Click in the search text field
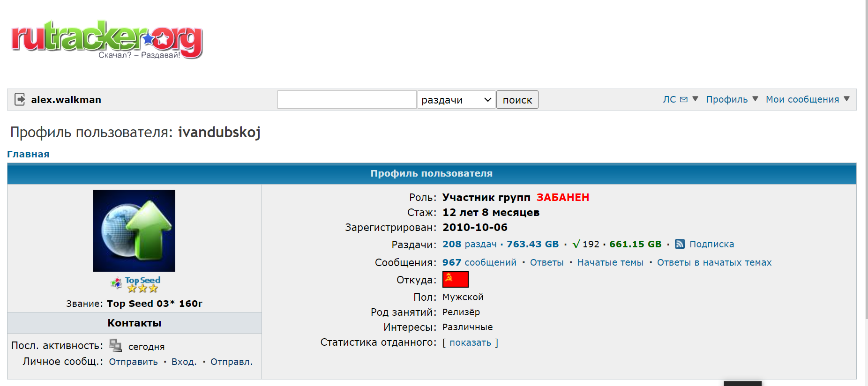The height and width of the screenshot is (386, 868). click(347, 100)
